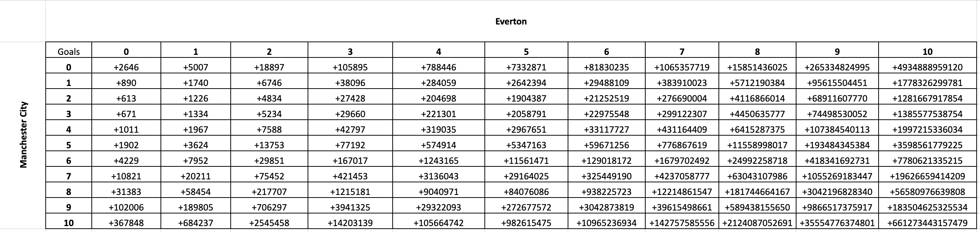Select Manchester City row header 7
Image resolution: width=980 pixels, height=232 pixels.
coord(68,176)
